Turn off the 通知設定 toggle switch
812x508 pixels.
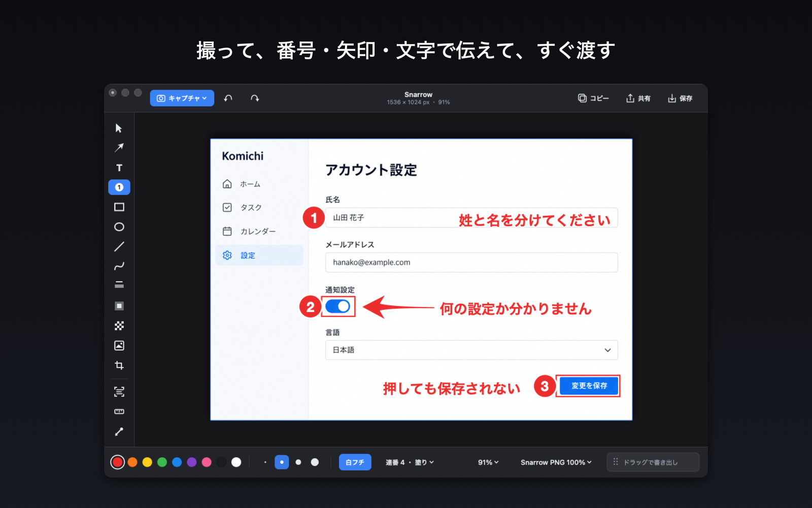click(338, 306)
